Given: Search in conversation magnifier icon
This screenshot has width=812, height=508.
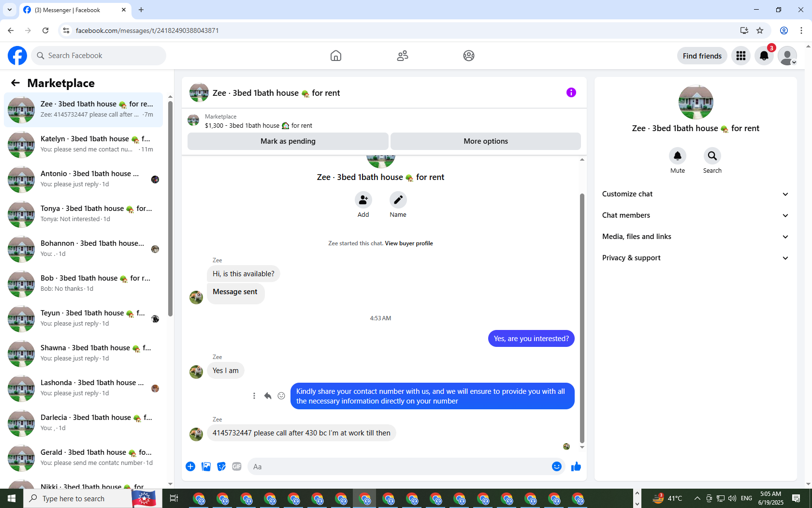Looking at the screenshot, I should point(712,156).
